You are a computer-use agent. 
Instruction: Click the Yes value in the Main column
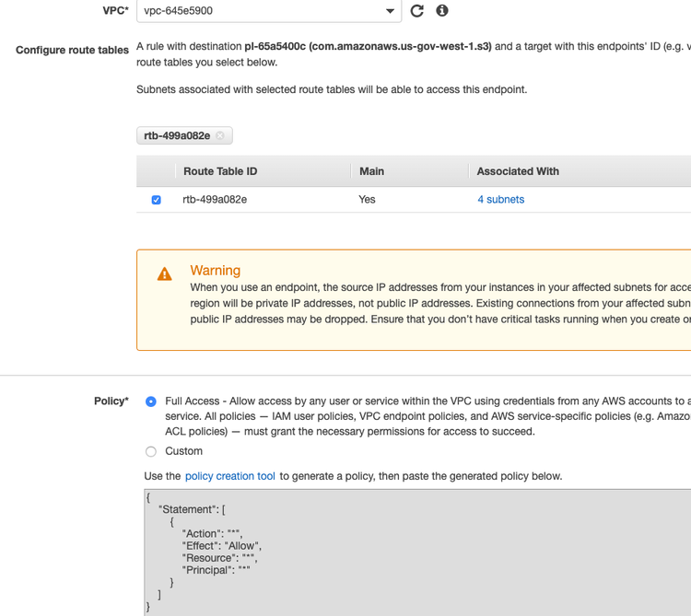[x=367, y=199]
